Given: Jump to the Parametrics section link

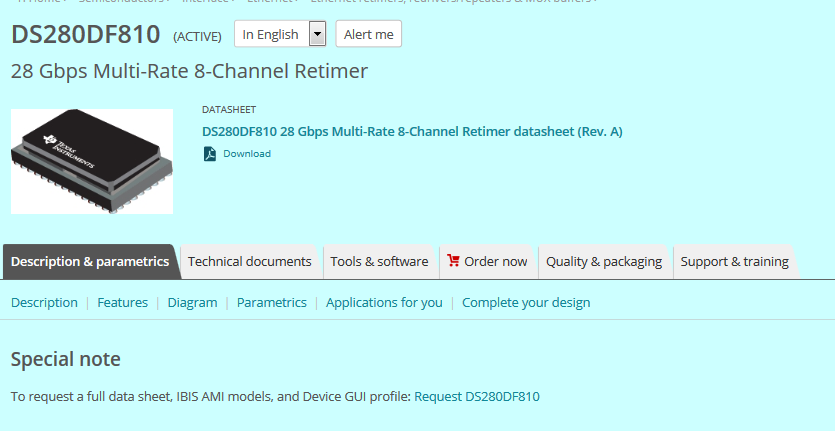Looking at the screenshot, I should click(x=272, y=302).
